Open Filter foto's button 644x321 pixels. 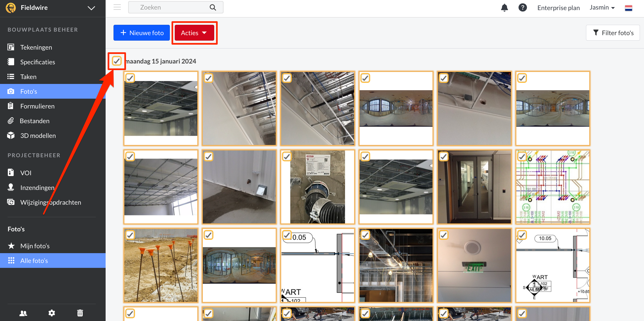tap(613, 33)
